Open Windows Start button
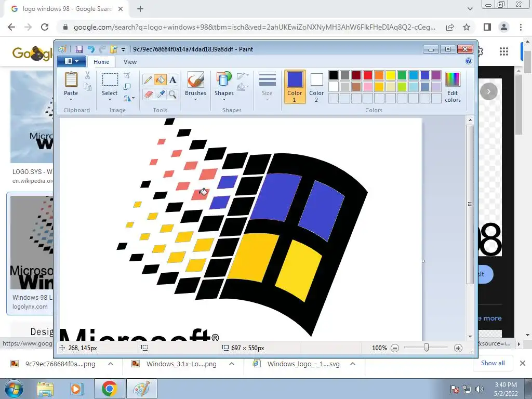The width and height of the screenshot is (532, 399). [x=14, y=389]
